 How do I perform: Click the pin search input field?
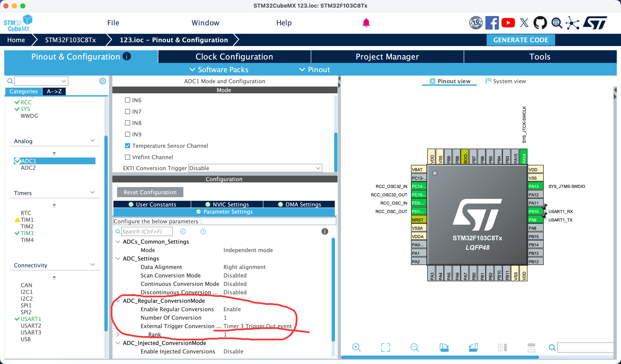585,348
